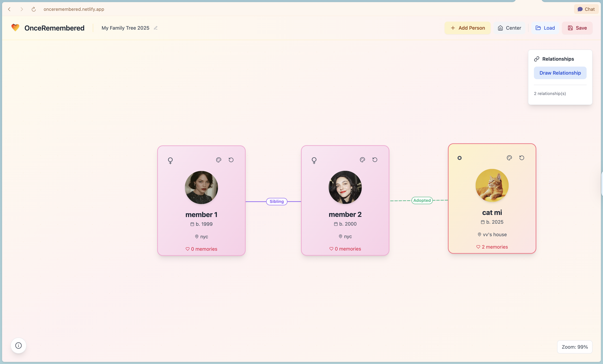Click the Center view button
This screenshot has height=364, width=603.
tap(509, 28)
